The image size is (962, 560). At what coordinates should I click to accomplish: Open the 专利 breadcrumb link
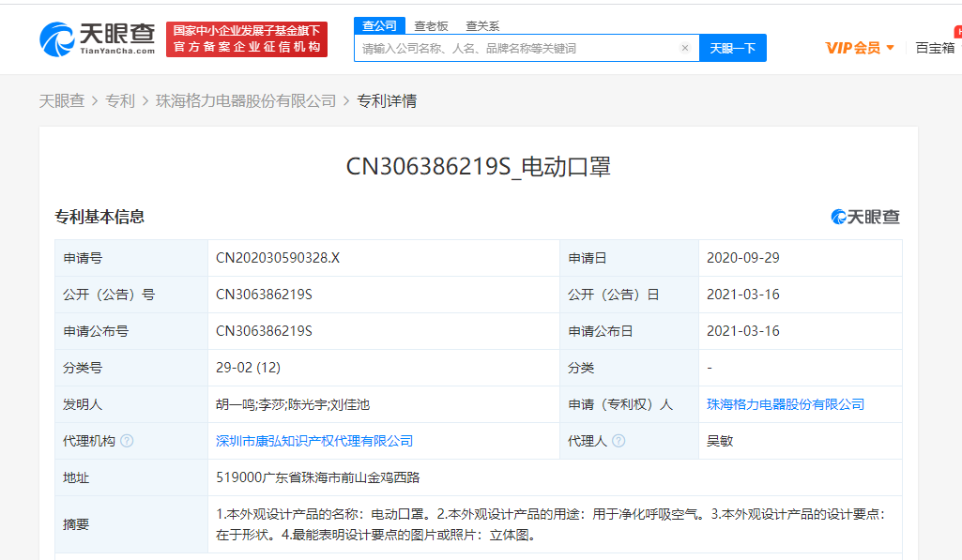pyautogui.click(x=119, y=101)
